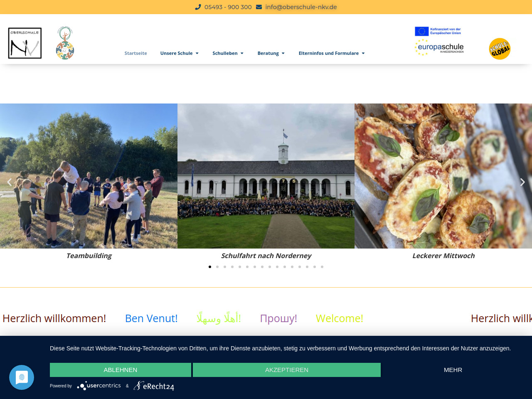Open the fingerprint privacy settings icon

click(x=22, y=377)
